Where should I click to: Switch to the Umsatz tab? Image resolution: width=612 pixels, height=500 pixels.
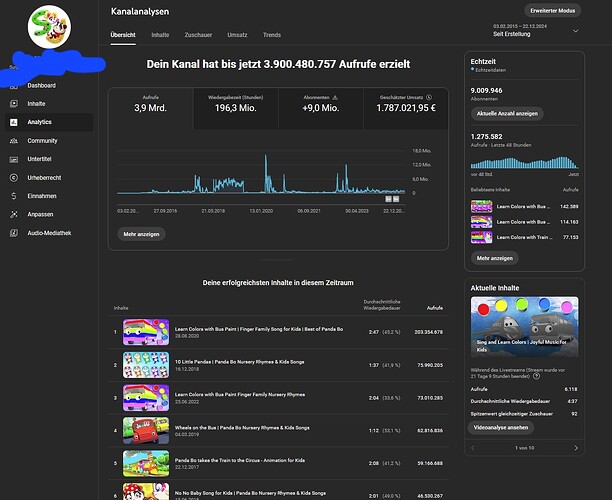[237, 35]
